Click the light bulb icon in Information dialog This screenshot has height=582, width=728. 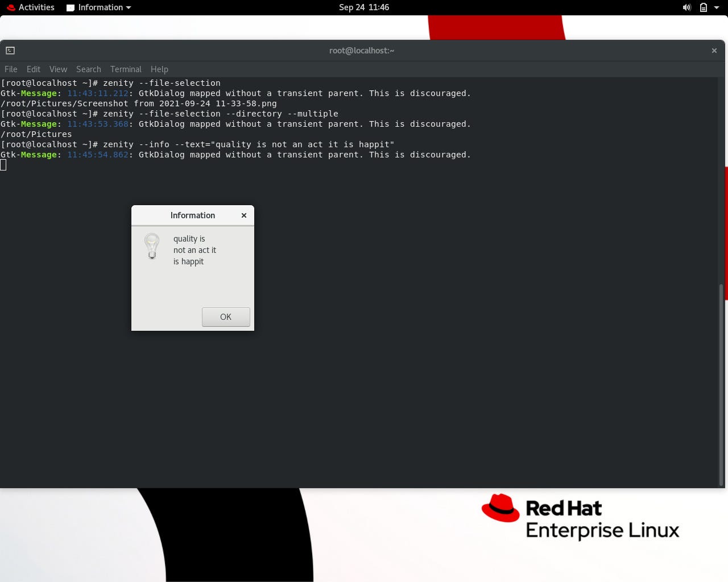tap(151, 246)
